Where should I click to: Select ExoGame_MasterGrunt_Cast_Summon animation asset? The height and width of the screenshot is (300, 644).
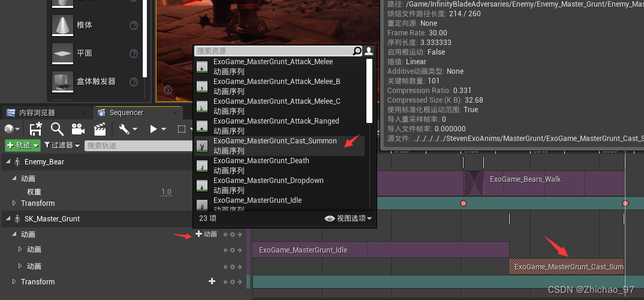pos(279,146)
